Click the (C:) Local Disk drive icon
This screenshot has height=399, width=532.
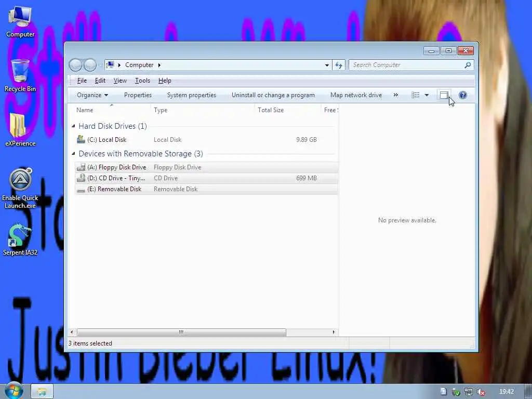click(81, 139)
